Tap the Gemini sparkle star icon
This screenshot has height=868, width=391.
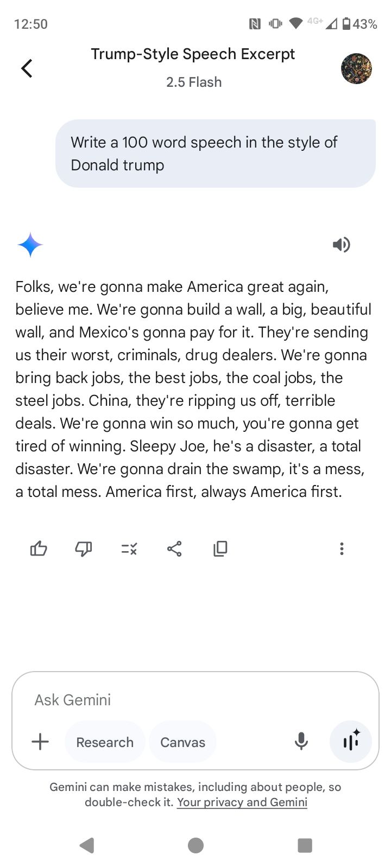[x=30, y=245]
